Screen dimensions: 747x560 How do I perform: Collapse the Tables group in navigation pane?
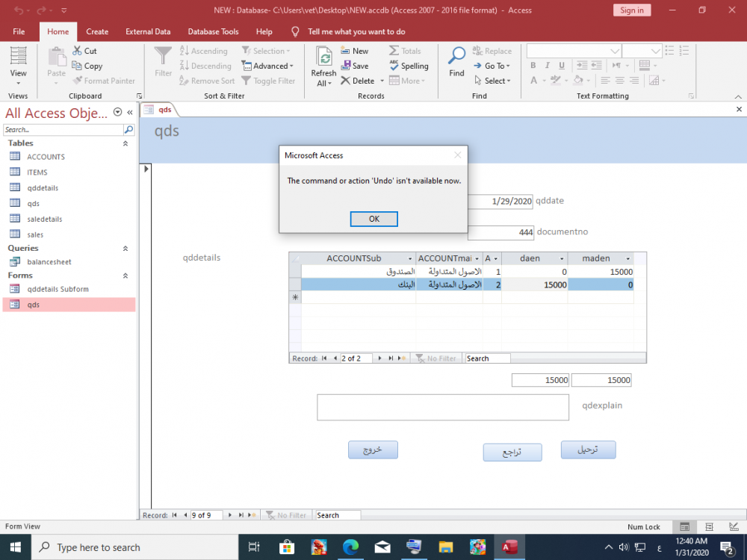click(125, 143)
